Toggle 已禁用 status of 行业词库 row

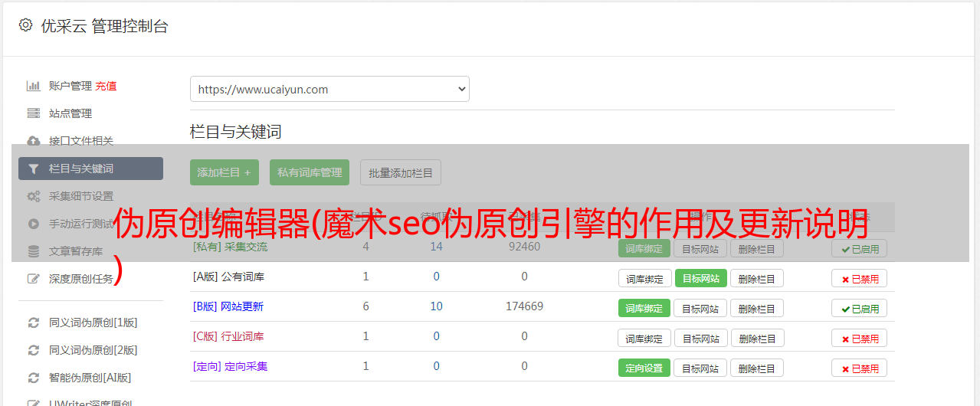[x=860, y=338]
